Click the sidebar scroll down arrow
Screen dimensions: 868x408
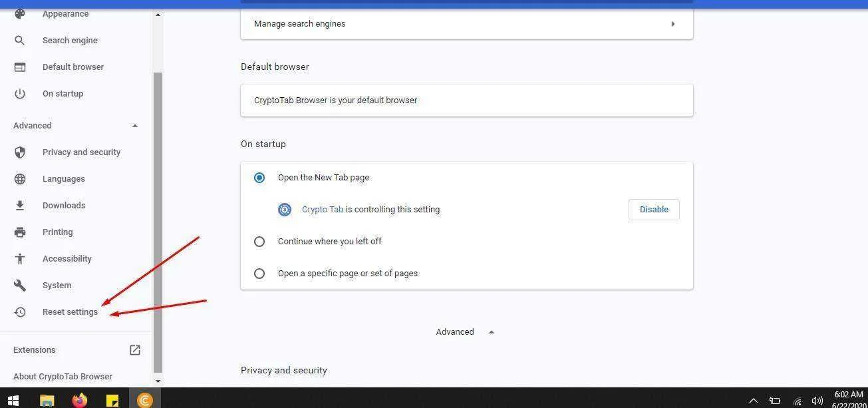pyautogui.click(x=158, y=381)
